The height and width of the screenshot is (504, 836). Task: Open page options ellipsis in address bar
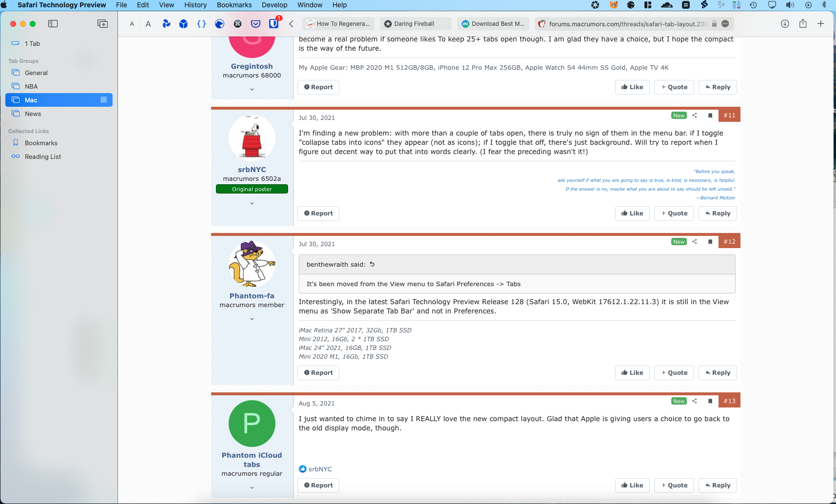725,24
